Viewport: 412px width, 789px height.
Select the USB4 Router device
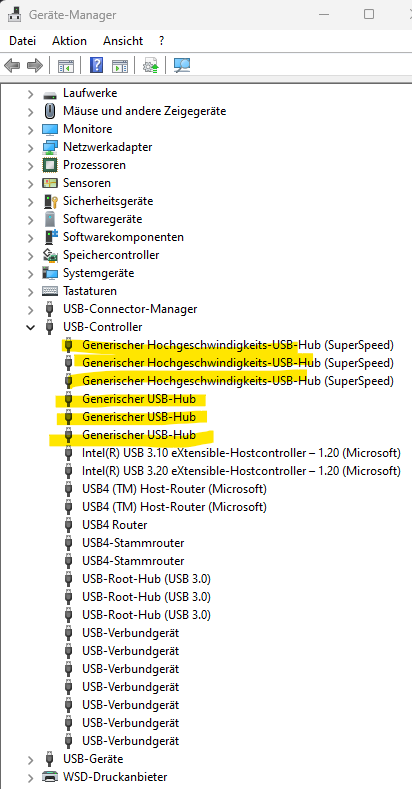pos(115,525)
